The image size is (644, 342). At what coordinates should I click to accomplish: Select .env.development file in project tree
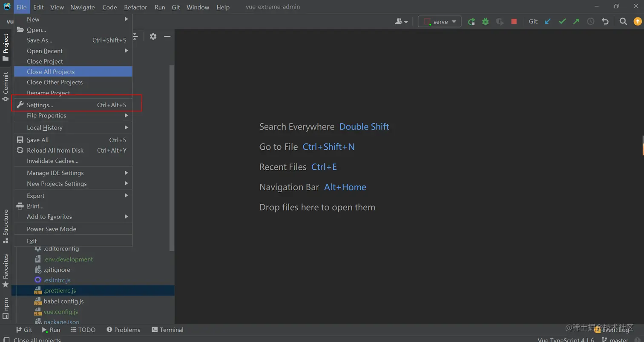click(68, 259)
